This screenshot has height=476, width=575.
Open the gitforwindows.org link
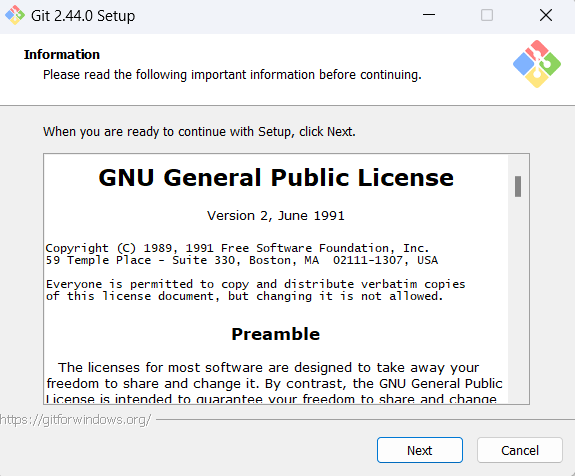coord(75,420)
